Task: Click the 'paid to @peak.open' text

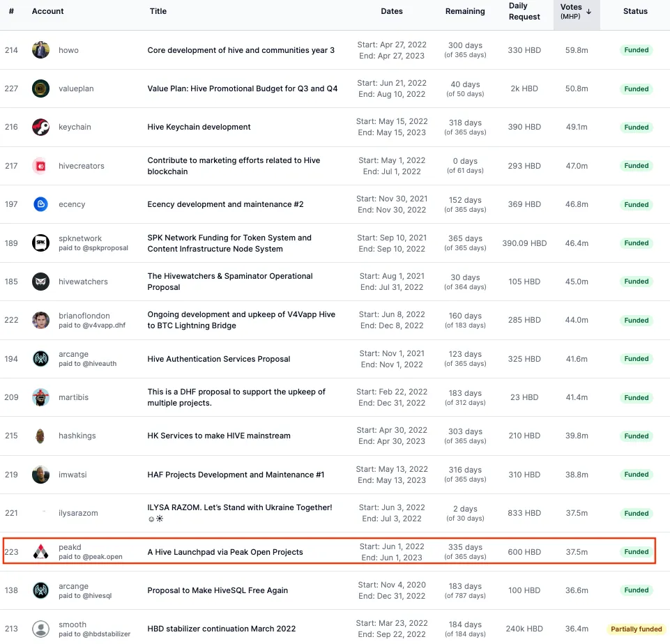Action: pyautogui.click(x=90, y=557)
